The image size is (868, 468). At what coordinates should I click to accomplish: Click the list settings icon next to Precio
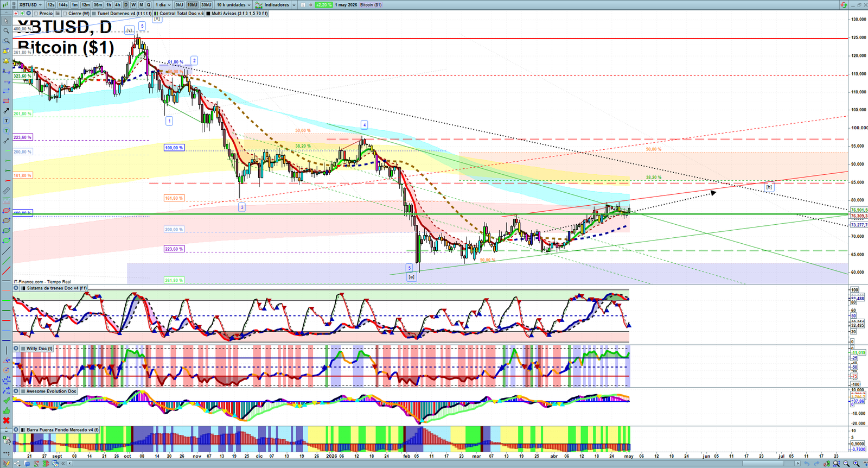(58, 13)
